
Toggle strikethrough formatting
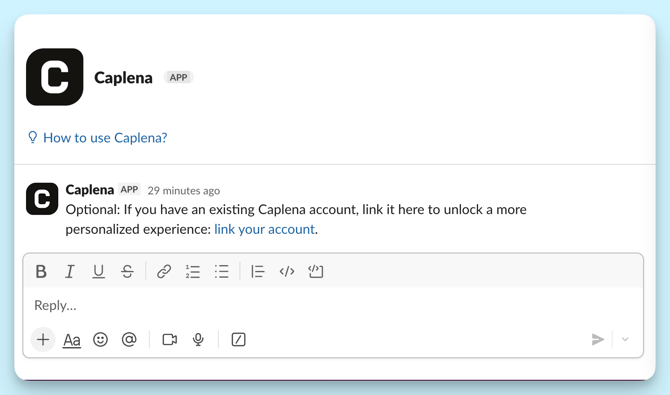click(127, 271)
